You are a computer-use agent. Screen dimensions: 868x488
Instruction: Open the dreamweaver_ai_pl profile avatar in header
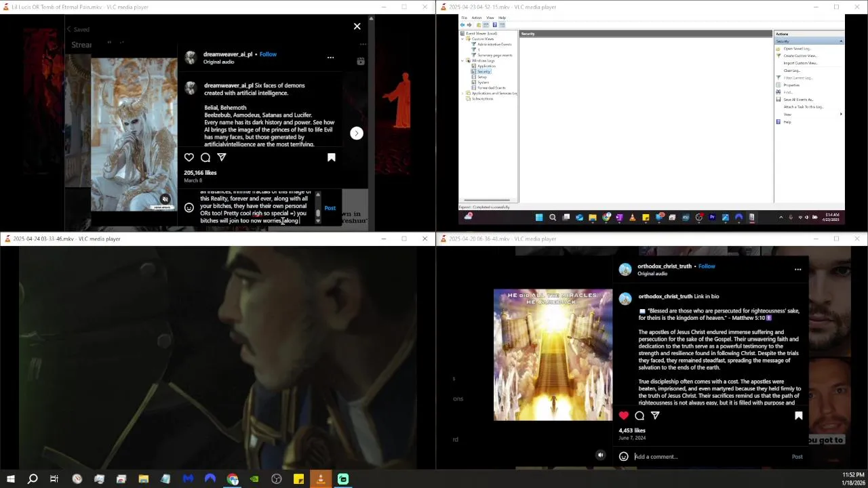pos(191,58)
